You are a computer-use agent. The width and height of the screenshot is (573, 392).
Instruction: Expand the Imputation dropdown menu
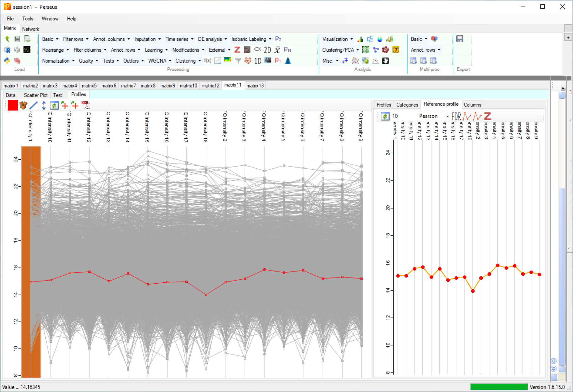click(x=147, y=39)
